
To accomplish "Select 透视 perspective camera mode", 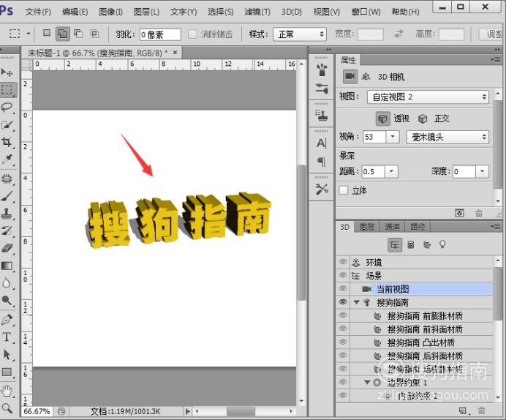I will point(382,119).
